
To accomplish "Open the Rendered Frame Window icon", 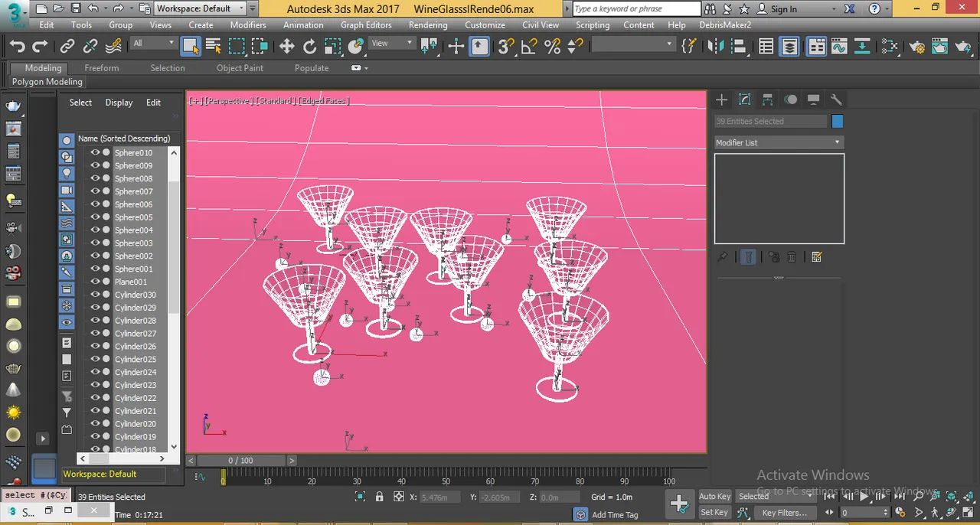I will tap(939, 46).
